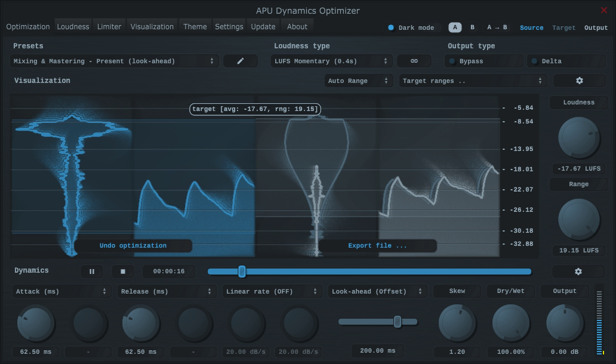Screen dimensions: 616x364
Task: Click the Range label button
Action: (x=578, y=184)
